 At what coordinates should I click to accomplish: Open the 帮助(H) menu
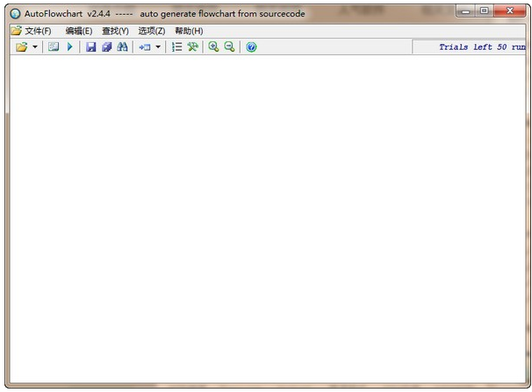point(189,31)
